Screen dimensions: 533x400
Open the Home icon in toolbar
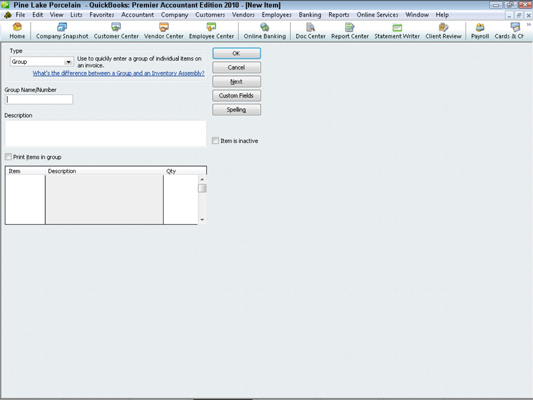pos(17,31)
